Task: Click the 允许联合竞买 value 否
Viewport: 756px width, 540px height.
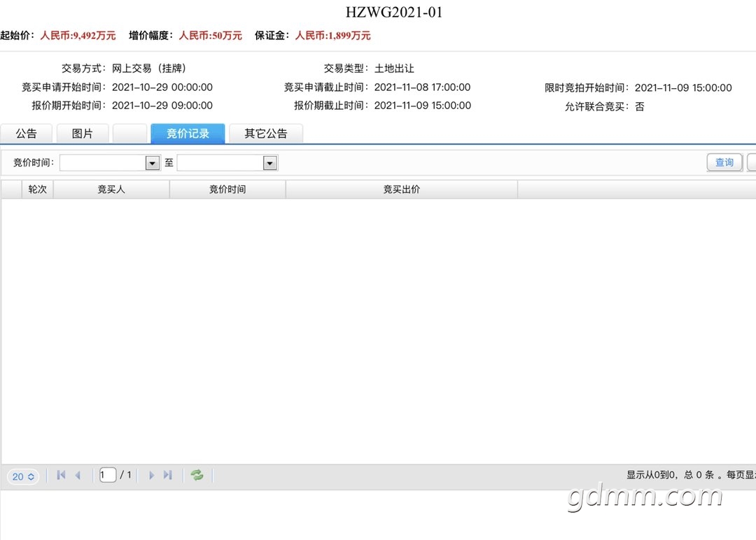Action: pos(639,106)
